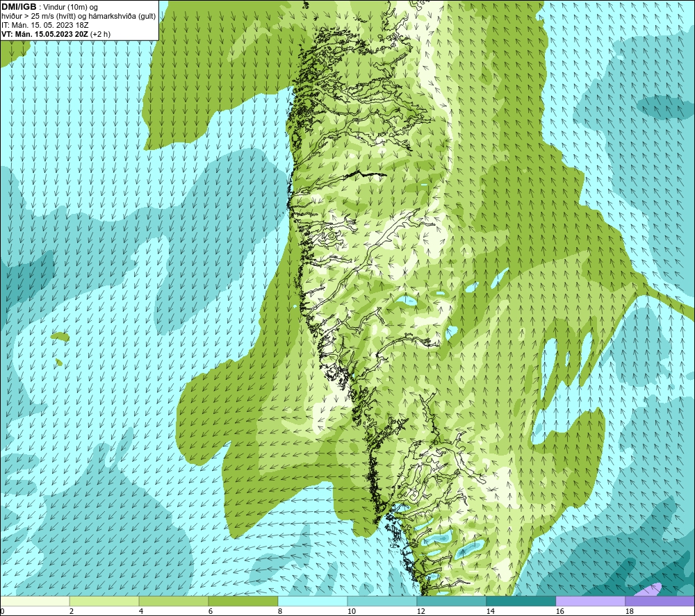This screenshot has height=616, width=695.
Task: Click the 2–4 m/s light green legend swatch
Action: [104, 601]
